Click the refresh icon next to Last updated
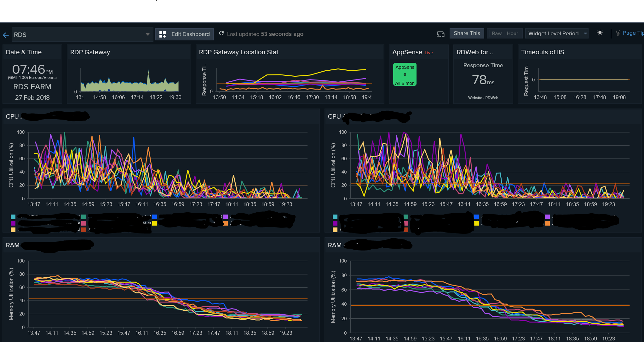Image resolution: width=644 pixels, height=342 pixels. tap(221, 33)
